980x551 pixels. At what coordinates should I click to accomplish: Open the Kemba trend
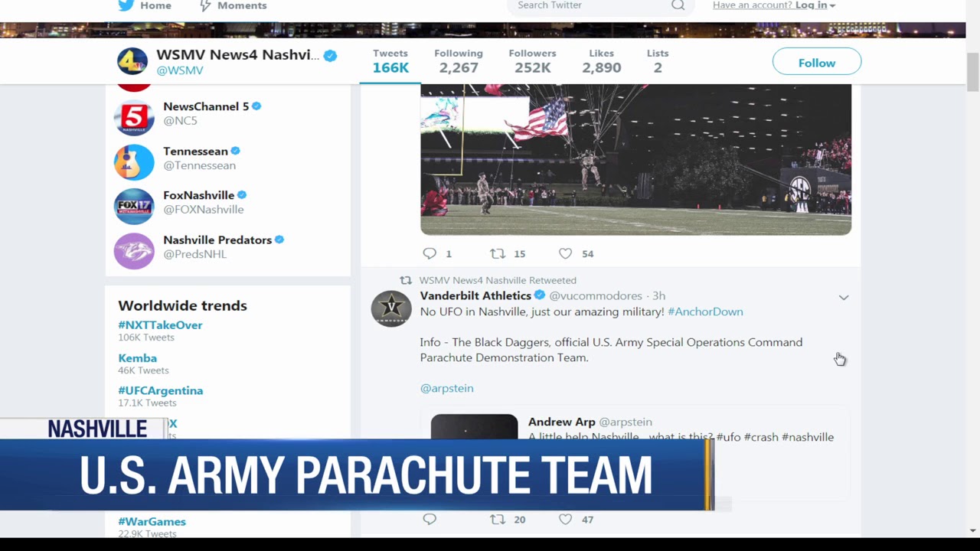tap(137, 357)
